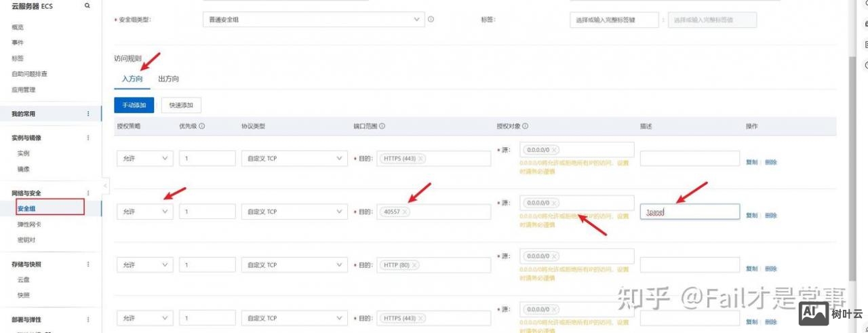
Task: Open the 自定义 TCP protocol dropdown in the HTTP (80) row
Action: (x=294, y=265)
